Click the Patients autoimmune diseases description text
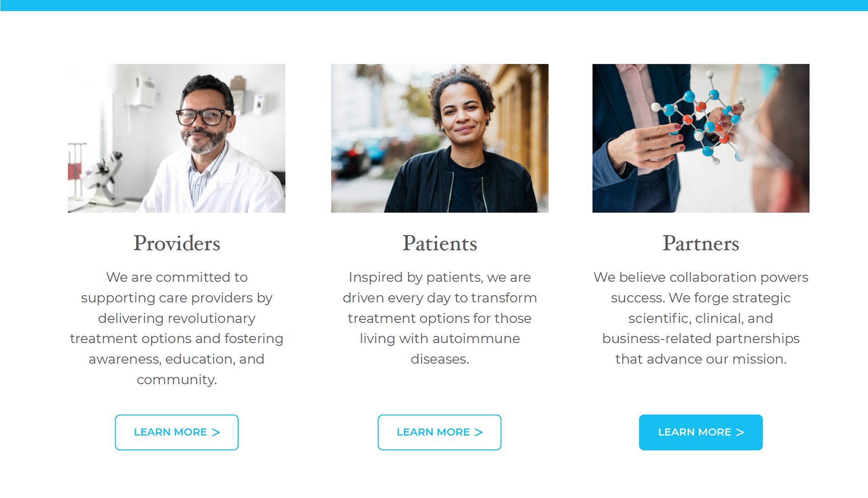The width and height of the screenshot is (868, 498). (440, 318)
